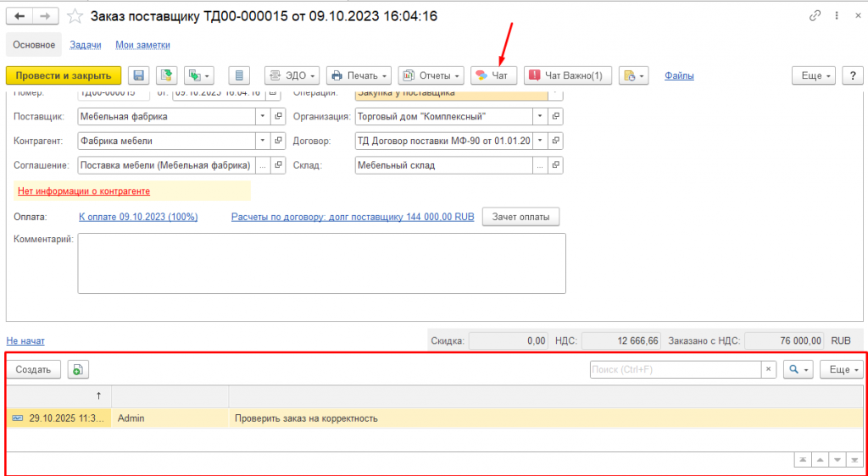Expand the Поставщик dropdown arrow
Image resolution: width=868 pixels, height=476 pixels.
click(x=263, y=117)
